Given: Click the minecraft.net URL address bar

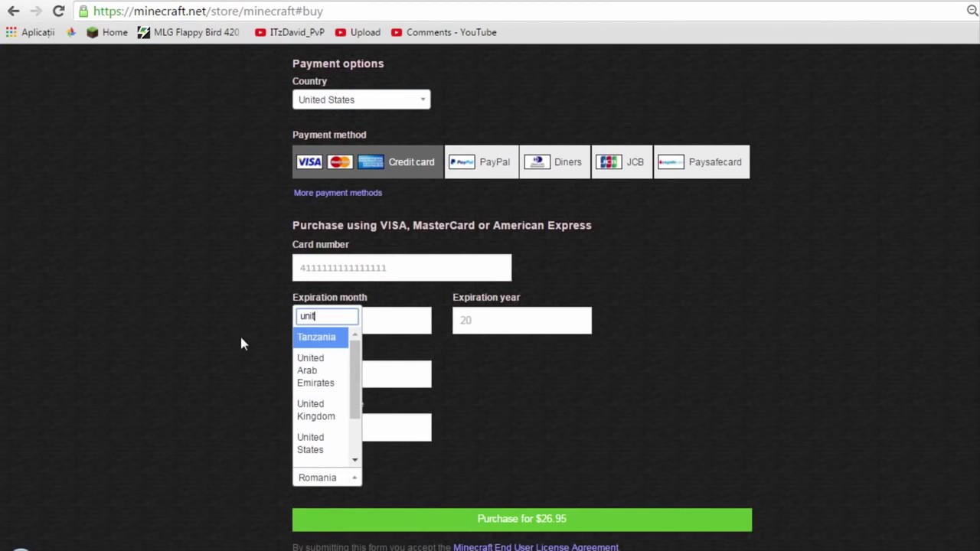Looking at the screenshot, I should [x=521, y=11].
